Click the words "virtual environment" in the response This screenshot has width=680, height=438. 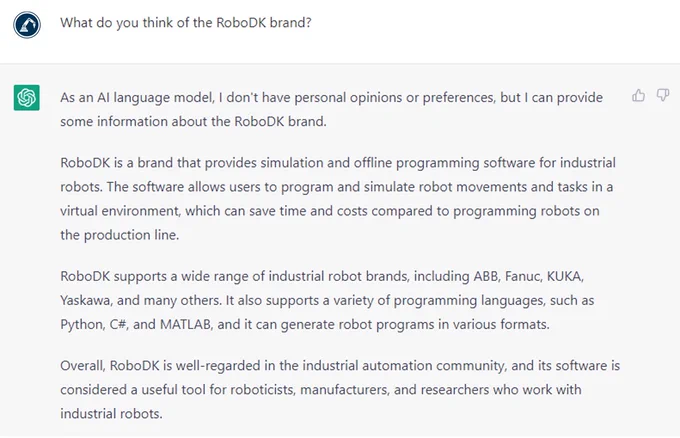coord(120,211)
